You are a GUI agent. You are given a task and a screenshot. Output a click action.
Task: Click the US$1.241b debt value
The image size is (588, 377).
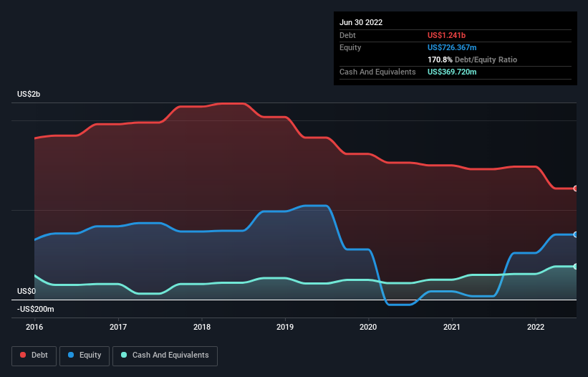point(446,35)
